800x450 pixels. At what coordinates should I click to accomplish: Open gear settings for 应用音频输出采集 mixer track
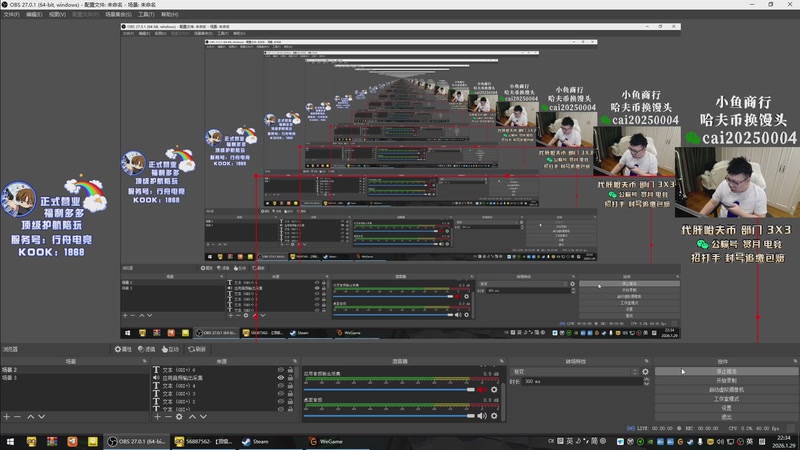[494, 389]
